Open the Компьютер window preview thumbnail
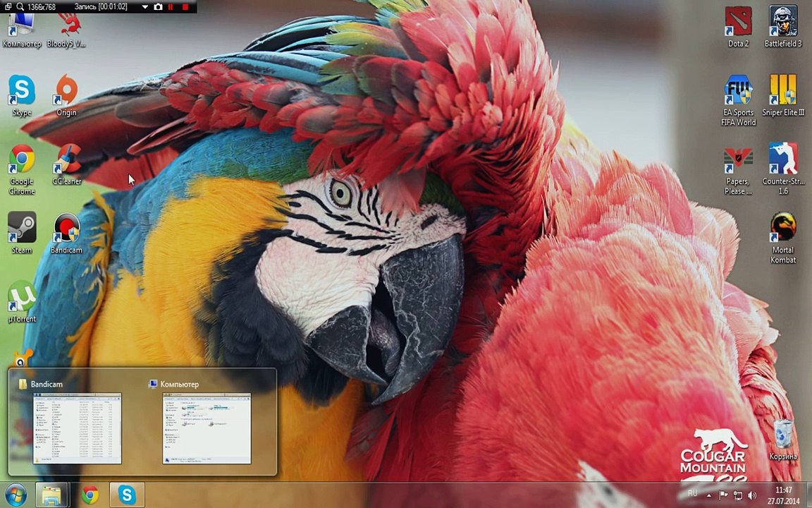Image resolution: width=812 pixels, height=508 pixels. pyautogui.click(x=207, y=428)
